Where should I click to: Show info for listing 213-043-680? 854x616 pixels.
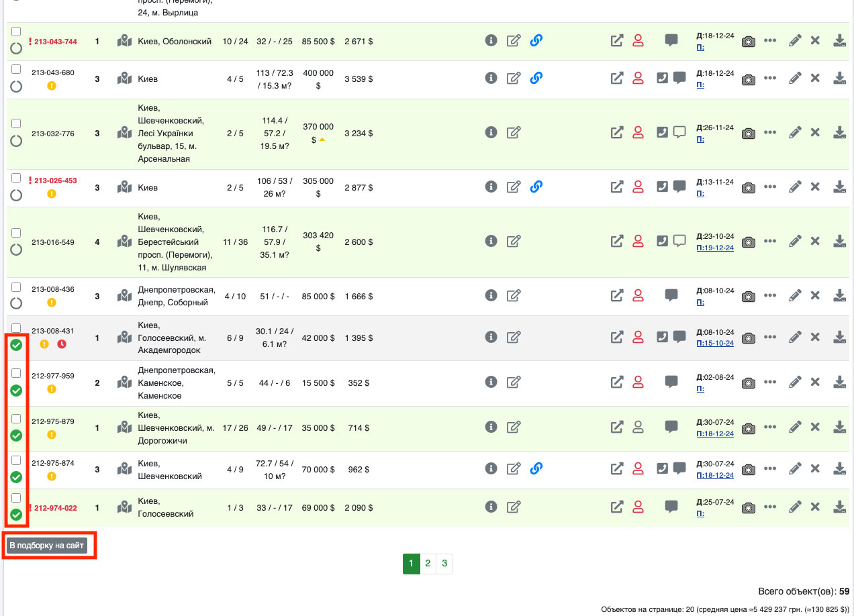tap(491, 78)
